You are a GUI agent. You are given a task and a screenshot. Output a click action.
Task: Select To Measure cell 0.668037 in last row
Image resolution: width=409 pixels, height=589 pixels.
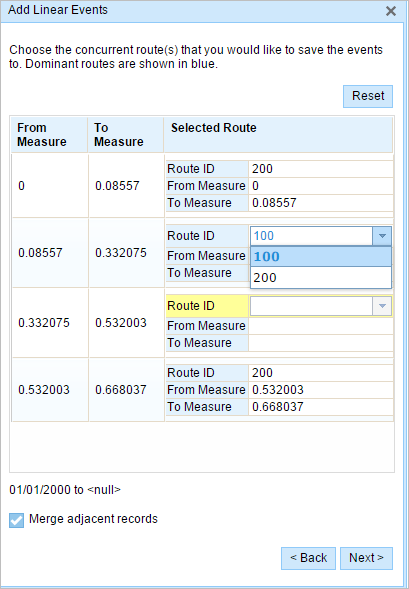[127, 390]
